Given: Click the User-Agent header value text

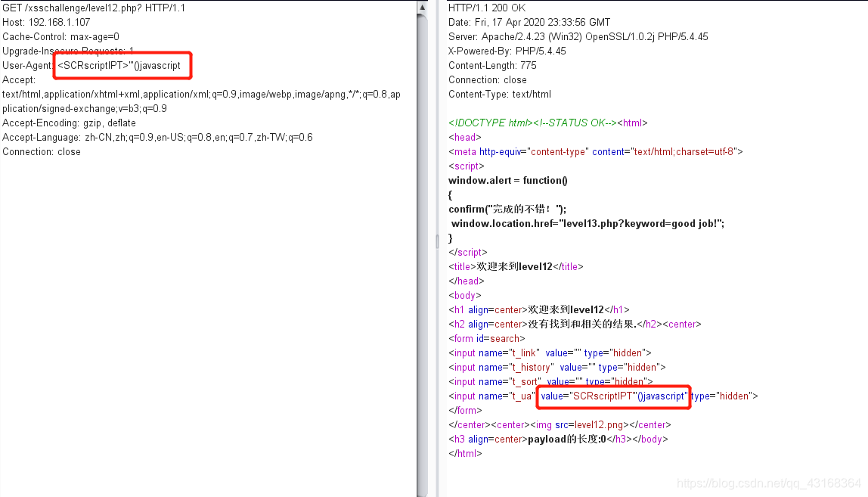Looking at the screenshot, I should tap(119, 65).
